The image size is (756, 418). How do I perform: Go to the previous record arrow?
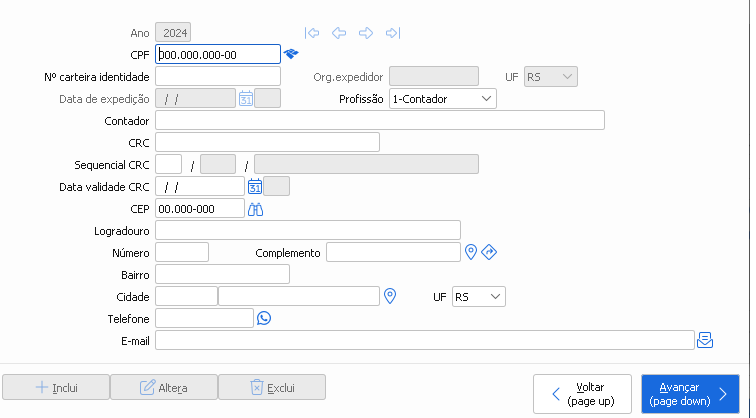pos(339,33)
